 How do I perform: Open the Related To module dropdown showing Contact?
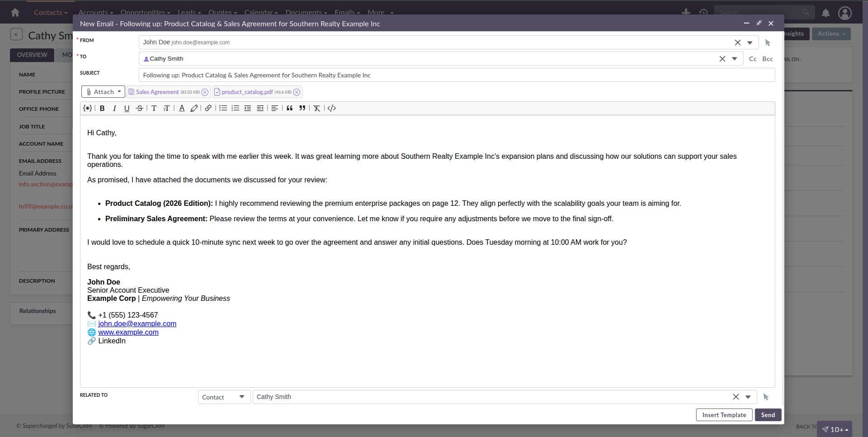point(224,397)
